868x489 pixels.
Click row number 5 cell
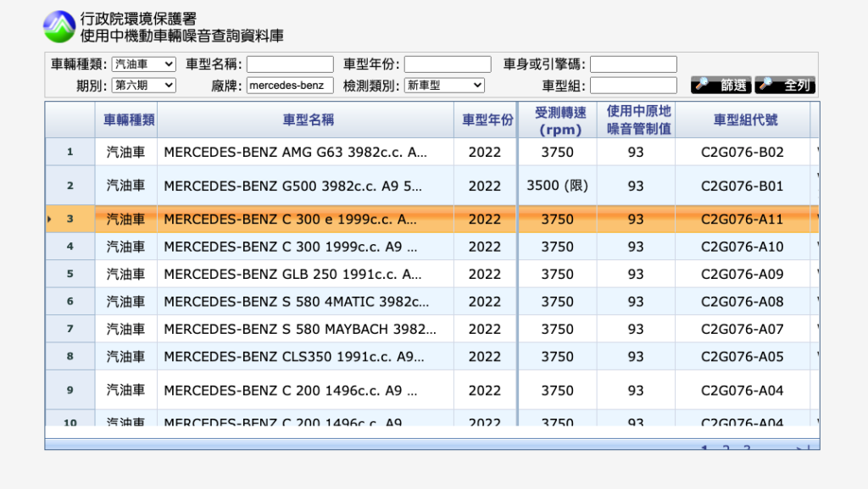[70, 274]
